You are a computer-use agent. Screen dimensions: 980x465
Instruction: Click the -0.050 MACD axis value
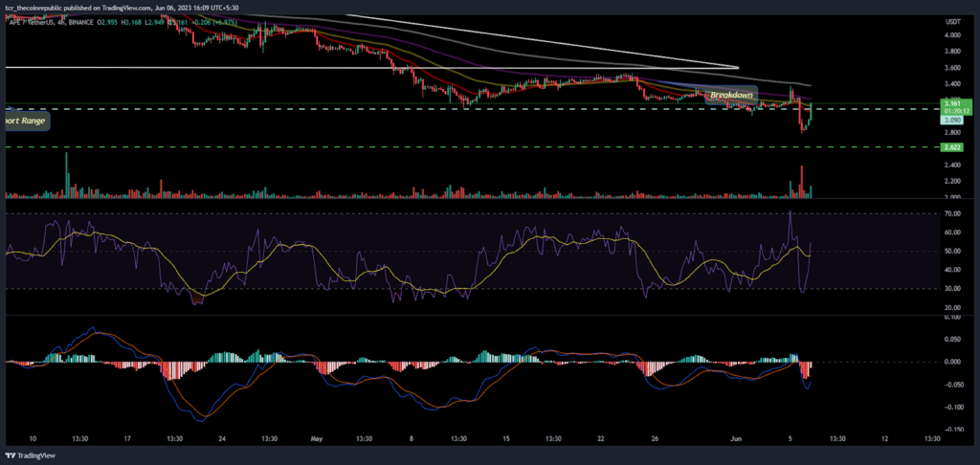952,385
